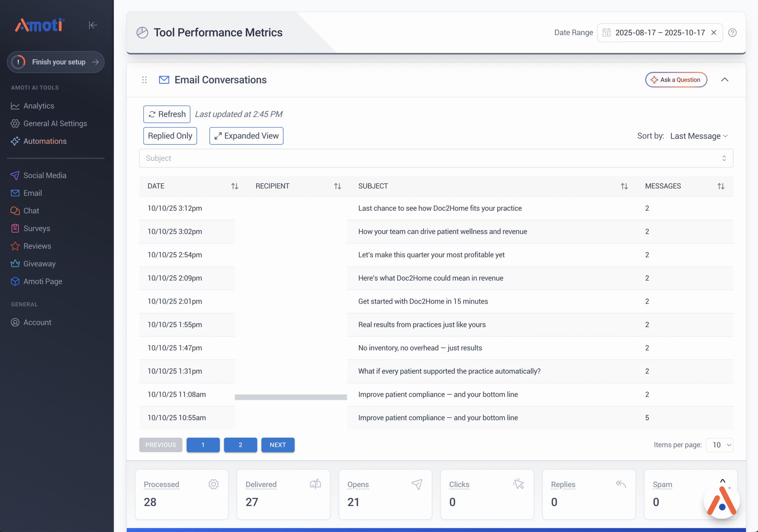758x532 pixels.
Task: Toggle Expanded View mode
Action: coord(246,136)
